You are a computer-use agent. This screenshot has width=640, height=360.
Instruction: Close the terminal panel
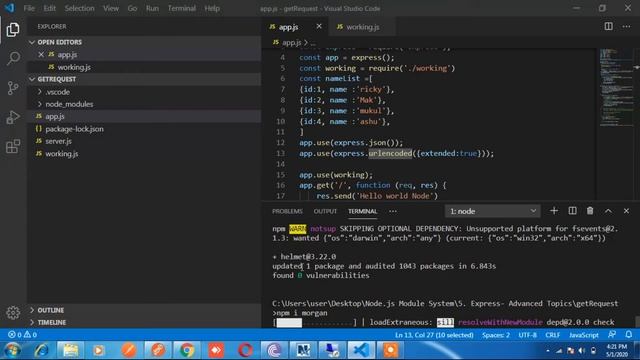tap(626, 211)
